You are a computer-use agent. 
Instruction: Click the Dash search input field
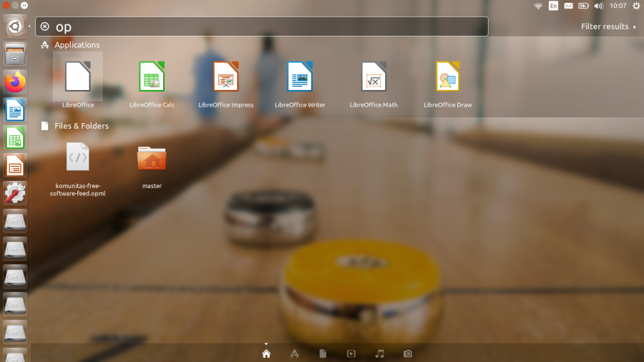pyautogui.click(x=272, y=26)
